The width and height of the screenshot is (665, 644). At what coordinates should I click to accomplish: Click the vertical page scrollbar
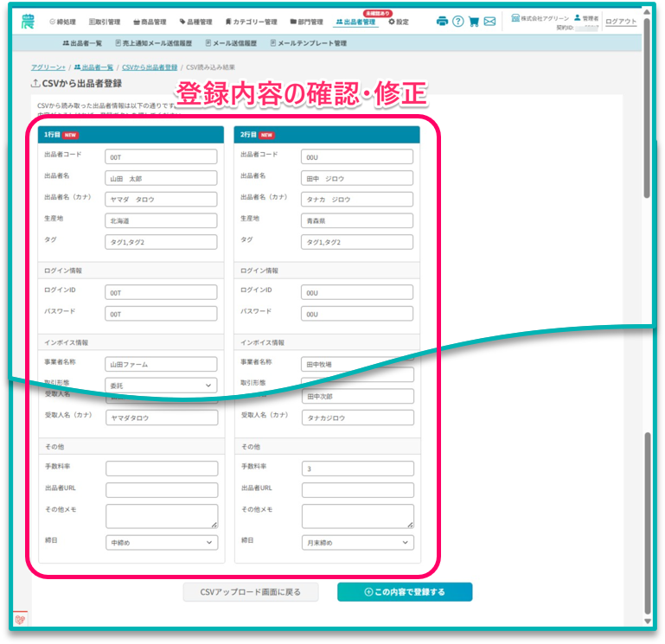[x=647, y=314]
